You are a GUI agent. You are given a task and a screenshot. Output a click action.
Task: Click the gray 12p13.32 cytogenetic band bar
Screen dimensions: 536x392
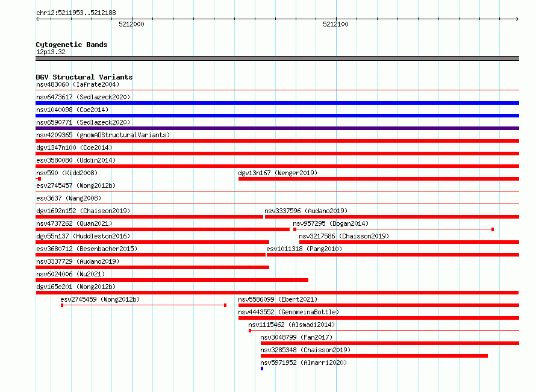click(x=277, y=58)
